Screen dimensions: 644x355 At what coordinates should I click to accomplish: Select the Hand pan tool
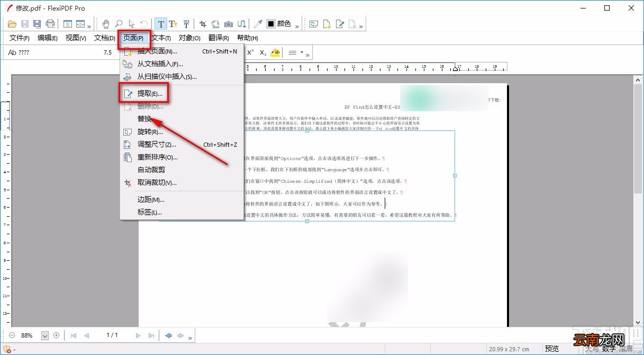pyautogui.click(x=106, y=24)
